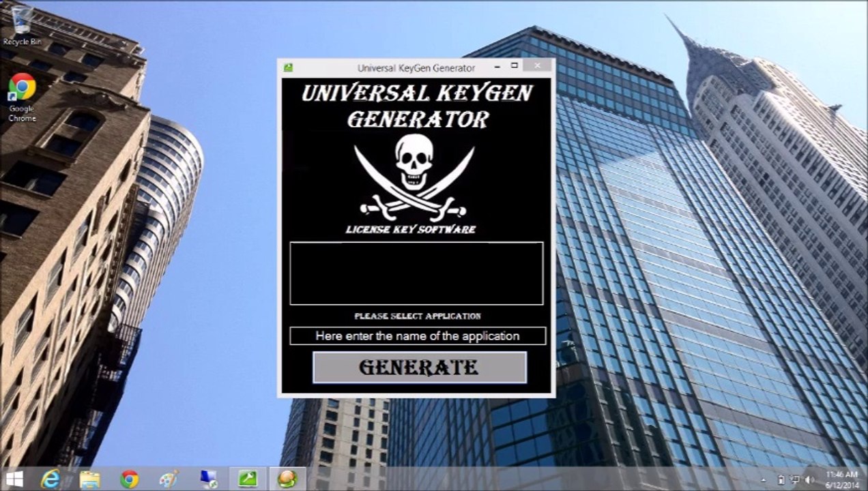This screenshot has width=868, height=491.
Task: Click the taskbar clock showing 11:46 AM
Action: pos(841,479)
